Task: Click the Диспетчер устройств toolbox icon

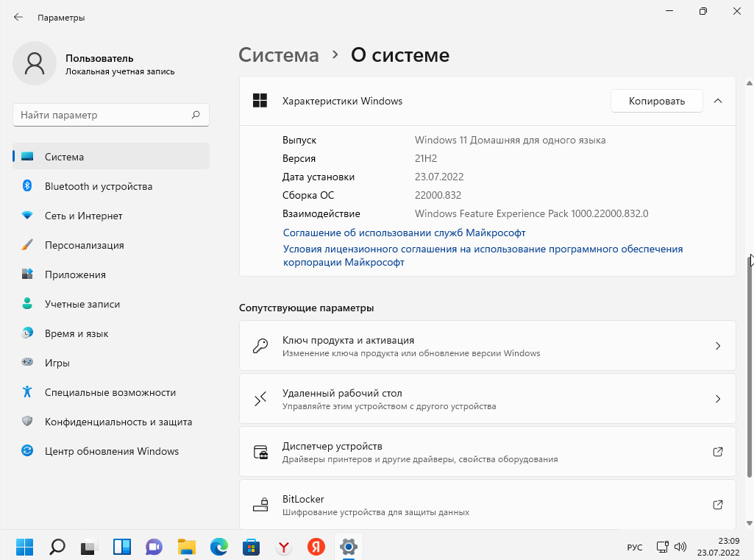Action: click(260, 452)
